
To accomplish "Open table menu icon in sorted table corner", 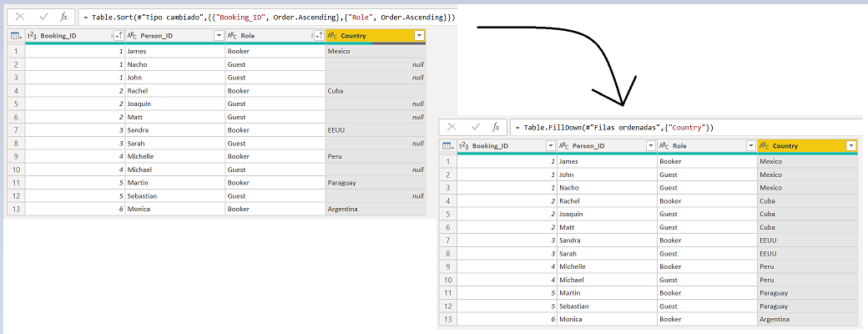I will point(16,35).
